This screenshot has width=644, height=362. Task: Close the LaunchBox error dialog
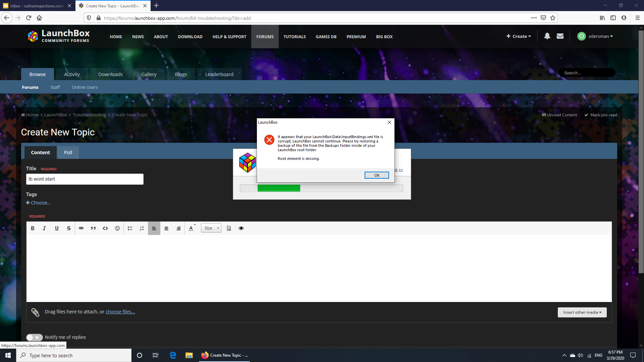(389, 122)
